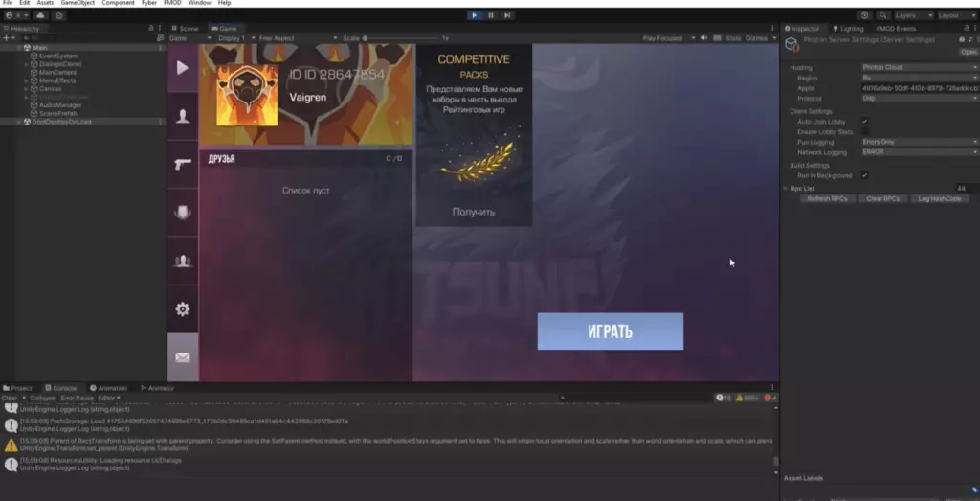The image size is (980, 501).
Task: Open the Network Logging ERROR dropdown
Action: tap(920, 152)
